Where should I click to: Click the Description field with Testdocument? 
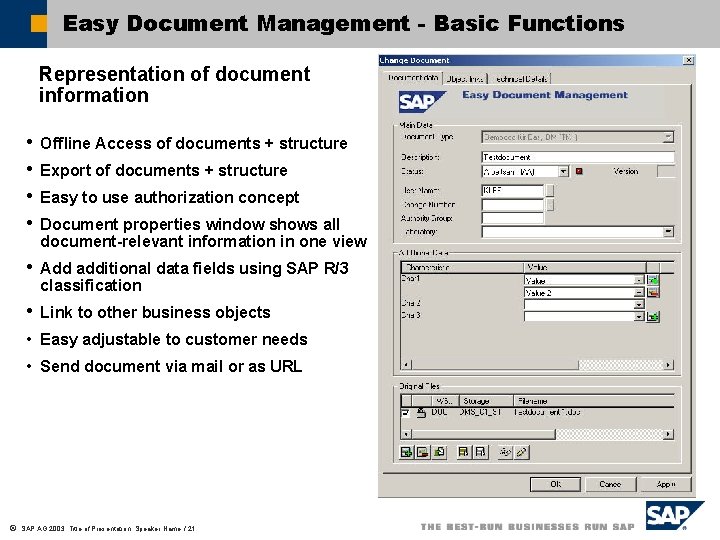point(578,157)
